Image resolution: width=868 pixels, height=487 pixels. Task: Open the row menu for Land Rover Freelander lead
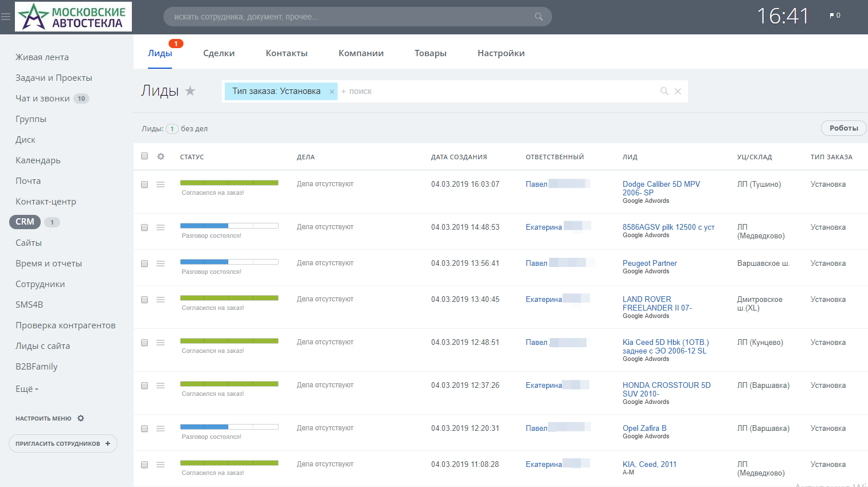pos(161,300)
